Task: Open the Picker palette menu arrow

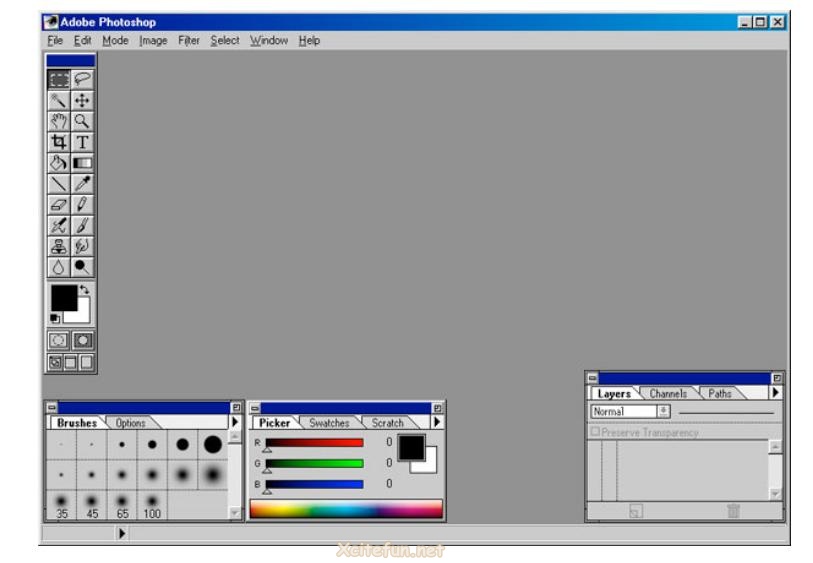Action: click(x=437, y=422)
